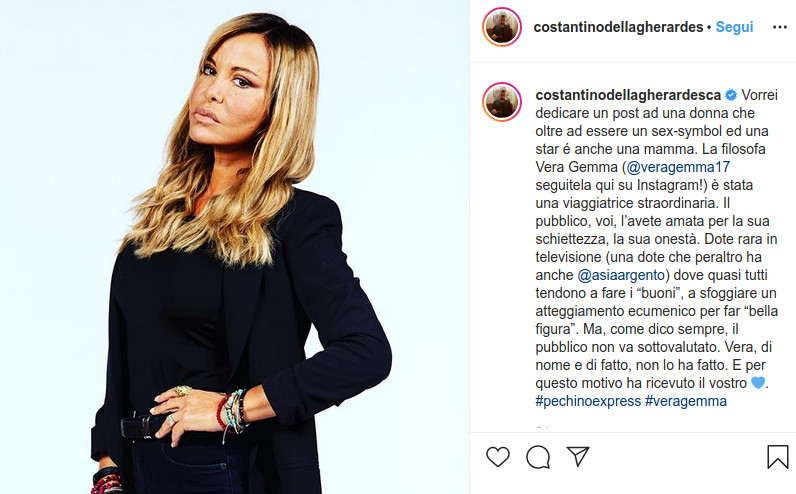The width and height of the screenshot is (796, 494).
Task: Click the blue verified badge
Action: (731, 95)
